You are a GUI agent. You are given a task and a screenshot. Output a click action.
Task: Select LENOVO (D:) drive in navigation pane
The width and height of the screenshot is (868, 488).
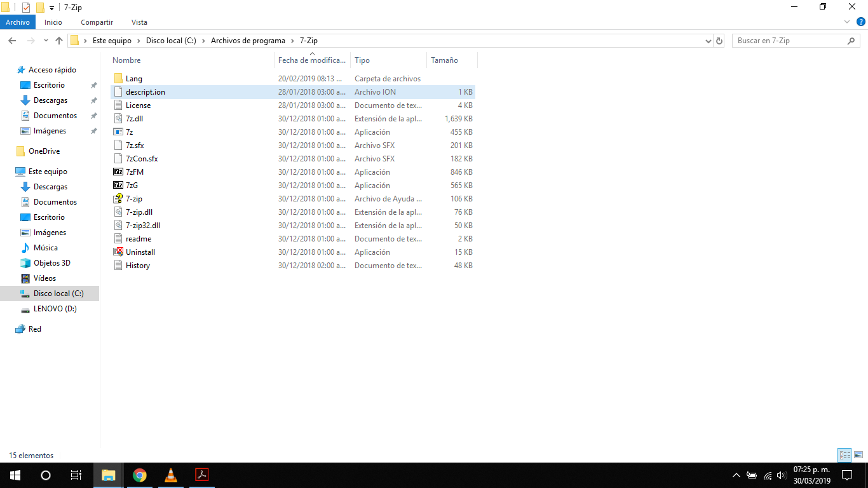[x=55, y=309]
